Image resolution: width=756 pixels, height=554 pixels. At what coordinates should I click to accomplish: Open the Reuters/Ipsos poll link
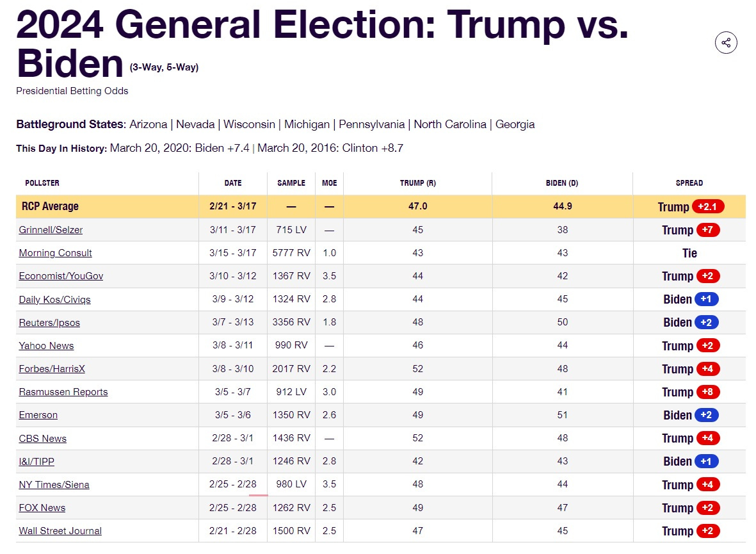50,323
